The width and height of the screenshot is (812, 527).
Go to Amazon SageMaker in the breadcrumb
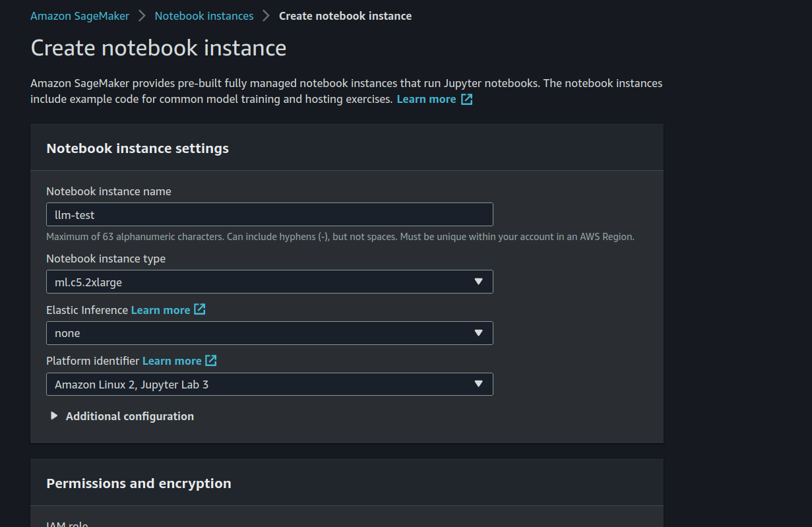coord(80,16)
